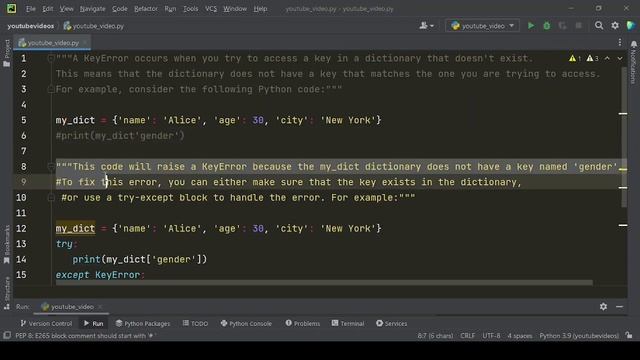Click CRLF line separator in status bar
The image size is (640, 360).
point(467,336)
